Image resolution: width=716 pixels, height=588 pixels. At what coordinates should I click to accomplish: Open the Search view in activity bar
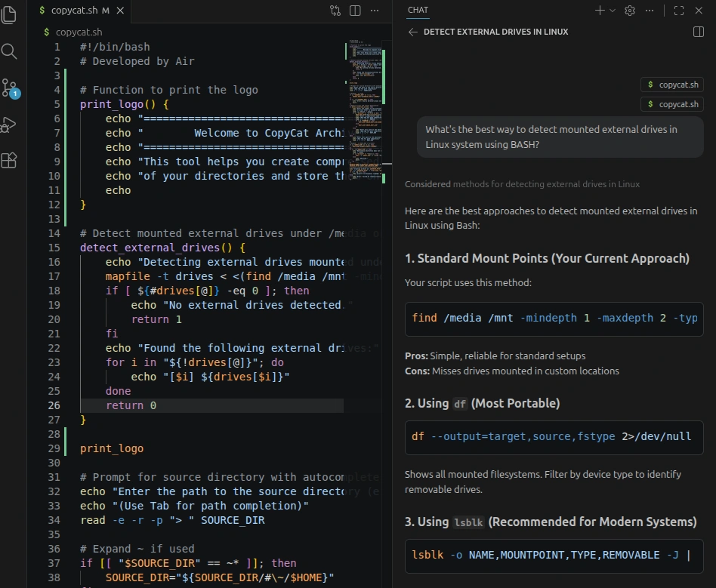[9, 51]
